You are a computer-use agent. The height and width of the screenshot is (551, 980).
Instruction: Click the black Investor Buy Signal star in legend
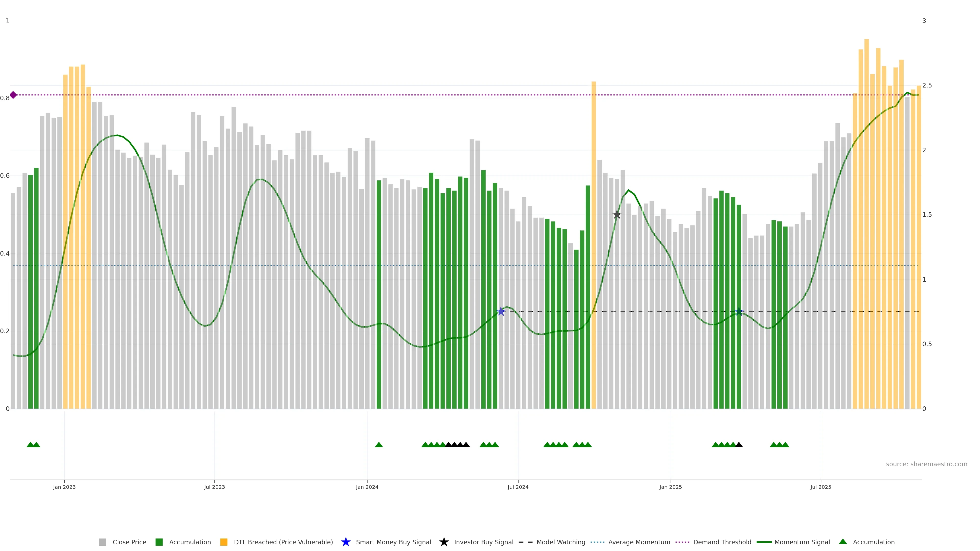444,542
